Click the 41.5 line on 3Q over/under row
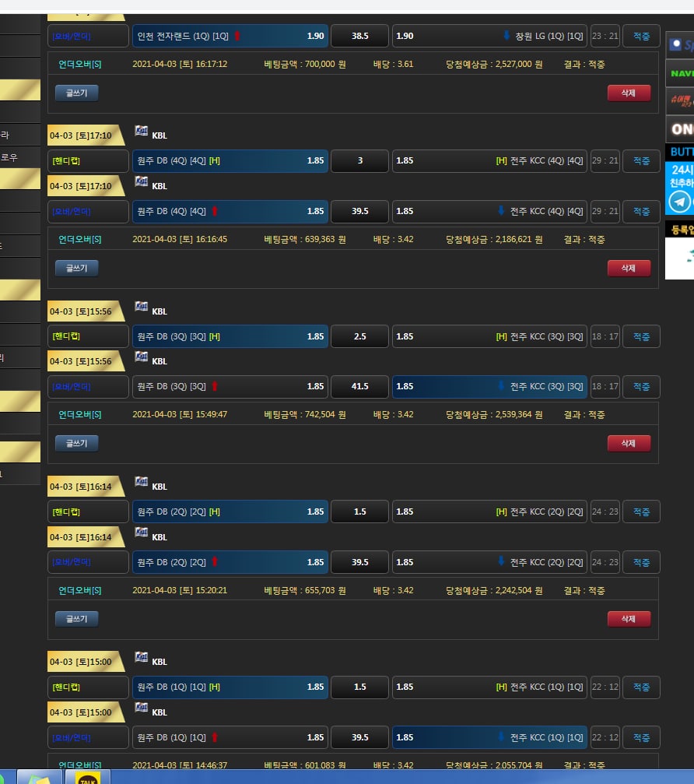Screen dimensions: 694x784 [359, 387]
